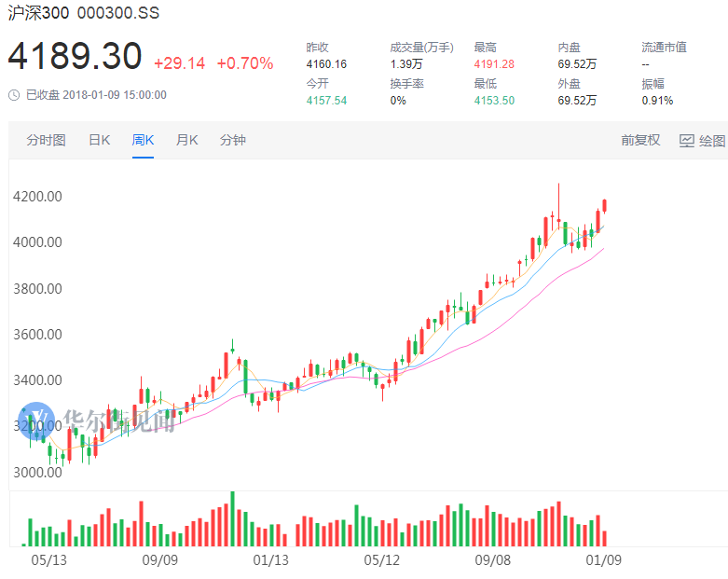Click the tallest green volume bar
The width and height of the screenshot is (728, 579).
pyautogui.click(x=232, y=519)
